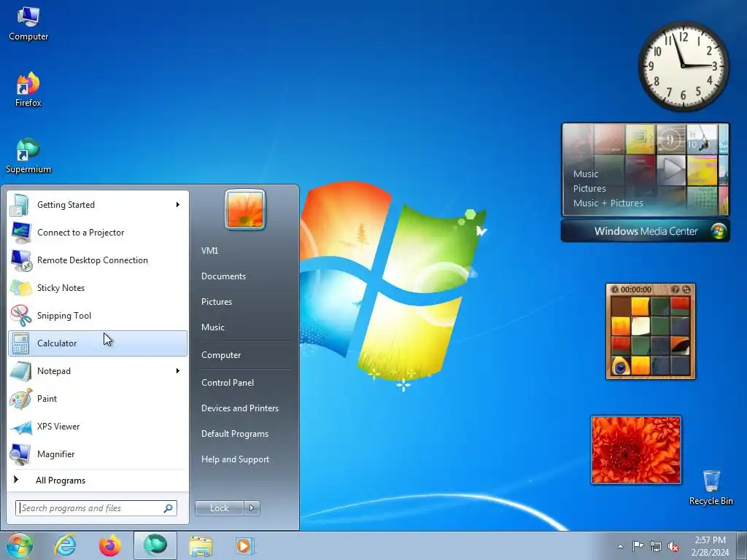The image size is (747, 560).
Task: Click the Snipping Tool scissors icon
Action: (x=20, y=315)
